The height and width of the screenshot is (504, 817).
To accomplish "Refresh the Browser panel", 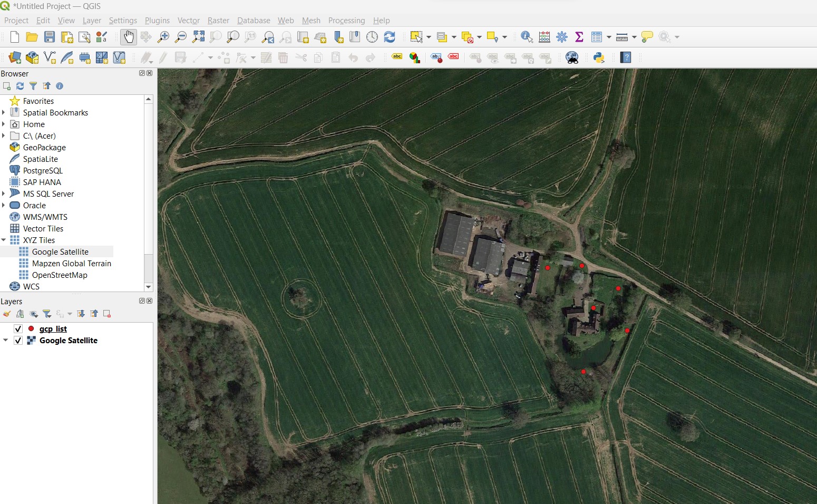I will point(20,86).
